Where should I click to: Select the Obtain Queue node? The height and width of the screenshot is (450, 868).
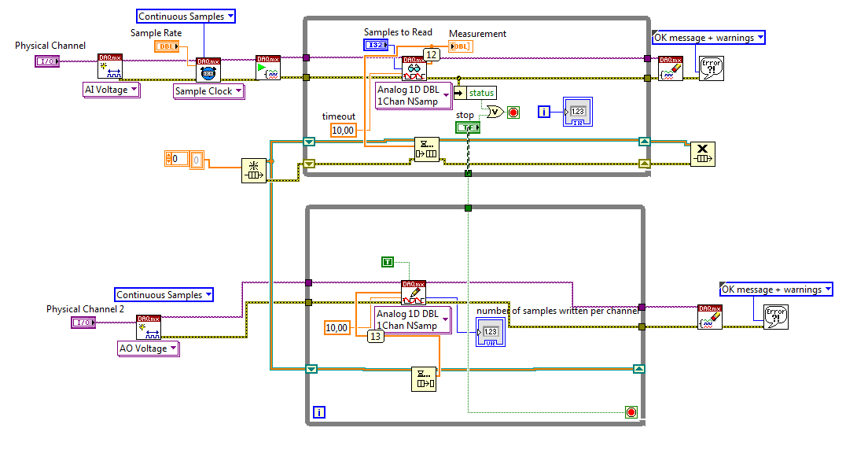tap(254, 170)
